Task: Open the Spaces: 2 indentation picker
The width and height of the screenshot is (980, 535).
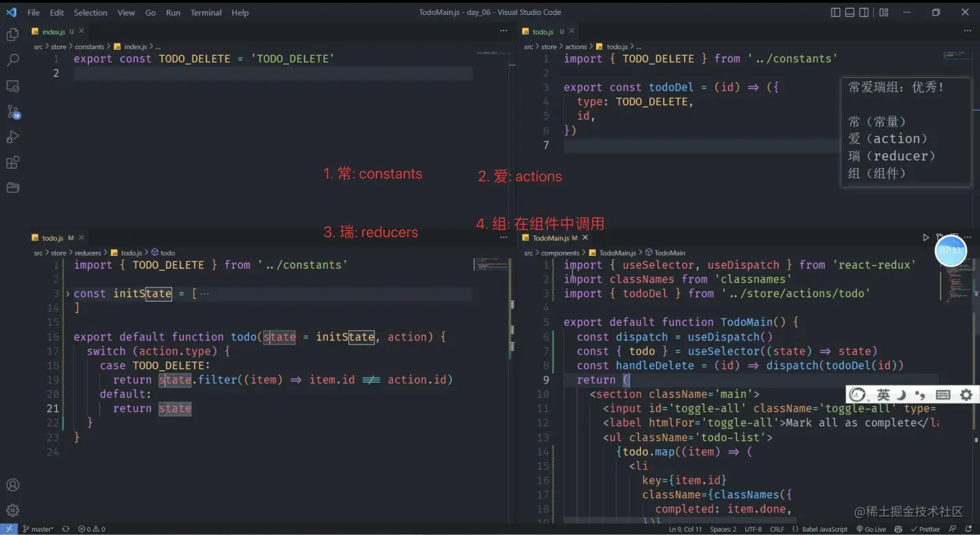Action: [723, 529]
